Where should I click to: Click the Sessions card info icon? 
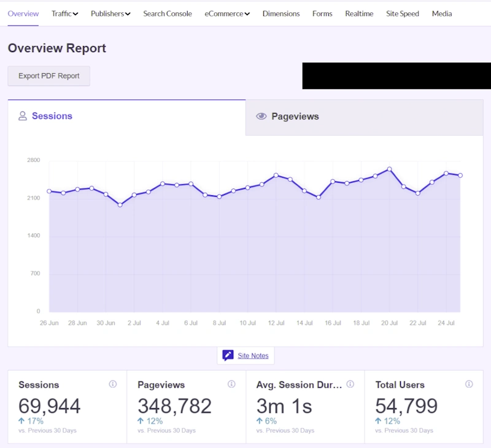point(113,384)
